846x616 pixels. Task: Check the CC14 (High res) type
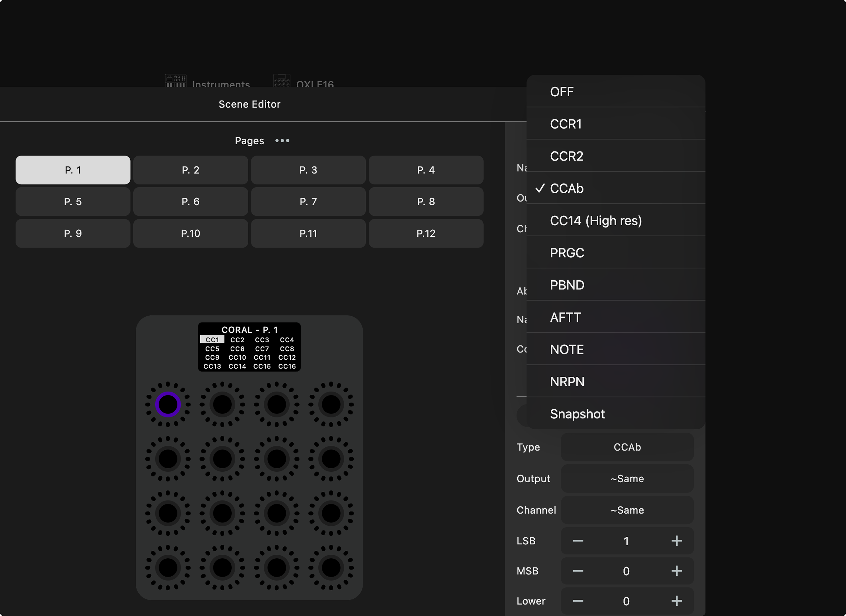pos(596,220)
